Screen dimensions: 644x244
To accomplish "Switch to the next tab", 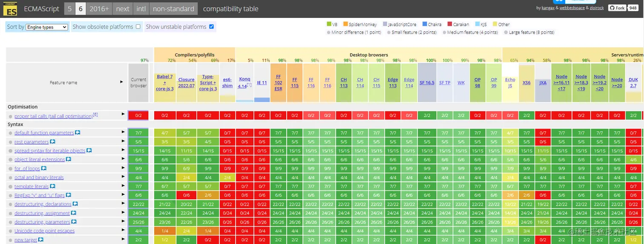I will tap(123, 9).
